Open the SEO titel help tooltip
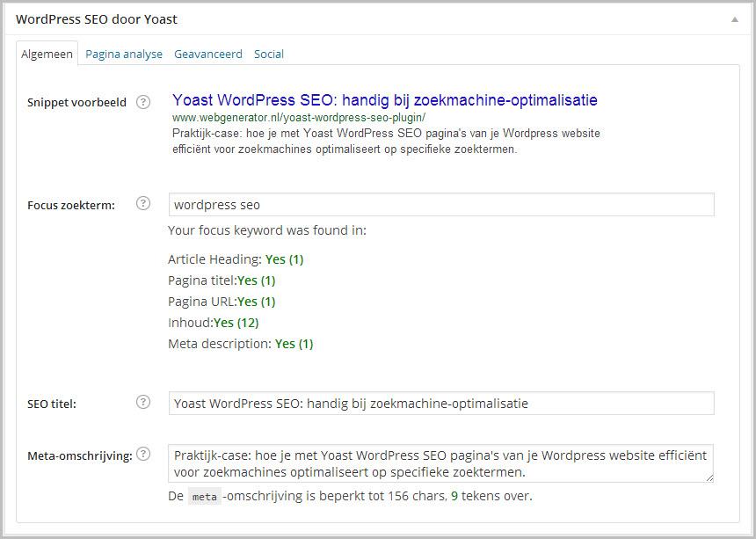The width and height of the screenshot is (756, 539). point(142,402)
